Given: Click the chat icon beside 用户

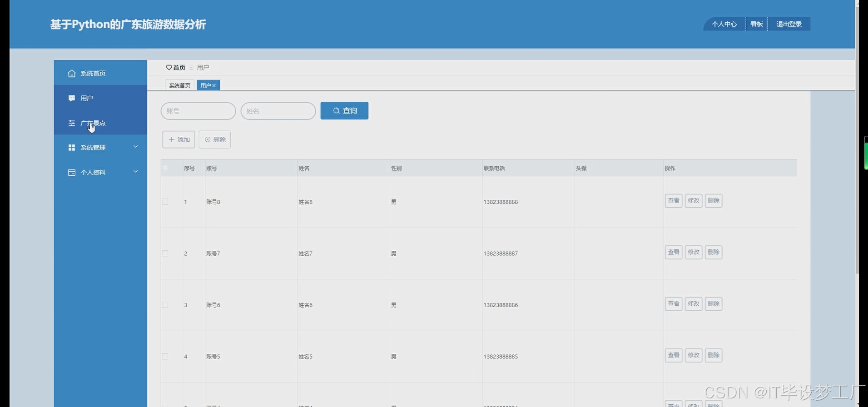Looking at the screenshot, I should click(x=72, y=98).
